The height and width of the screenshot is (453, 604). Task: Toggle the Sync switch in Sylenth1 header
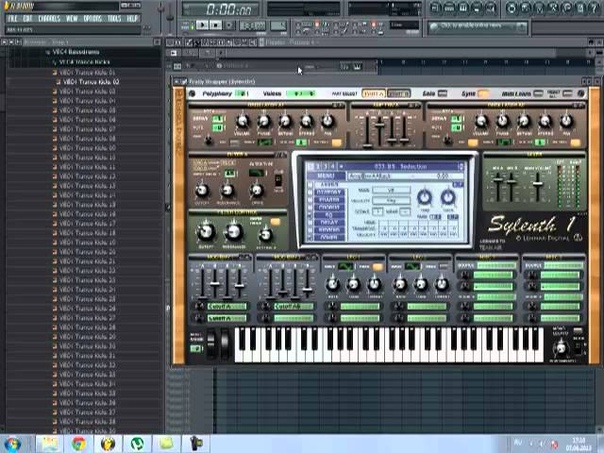[483, 94]
